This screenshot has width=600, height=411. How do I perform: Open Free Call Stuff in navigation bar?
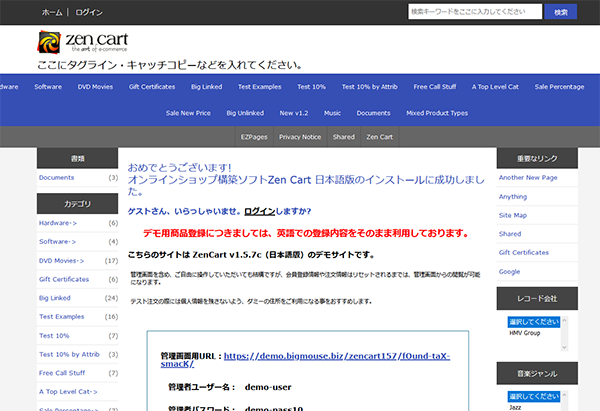point(435,87)
